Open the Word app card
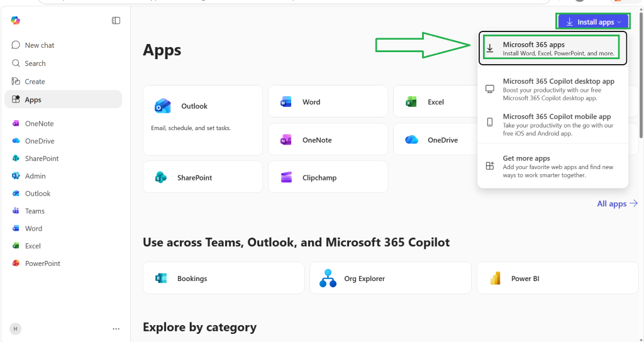 tap(328, 101)
